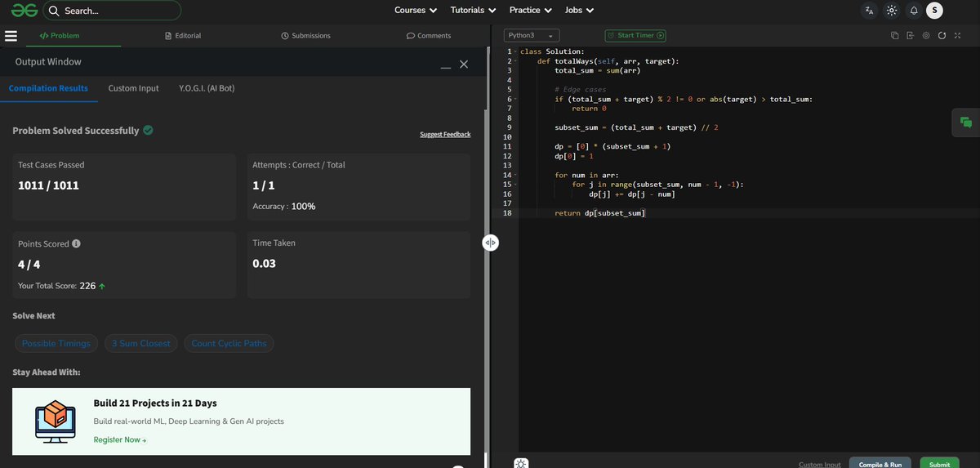Image resolution: width=980 pixels, height=468 pixels.
Task: Open the Courses dropdown menu
Action: (x=416, y=10)
